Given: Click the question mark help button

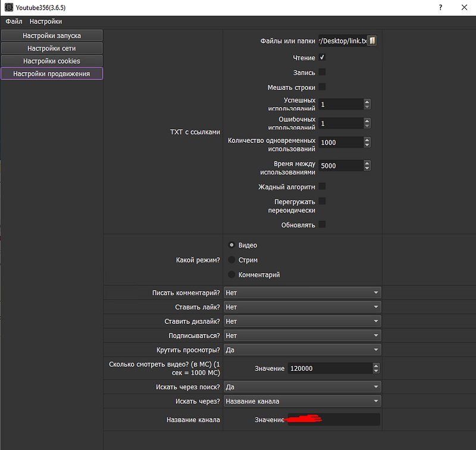Looking at the screenshot, I should pyautogui.click(x=440, y=7).
